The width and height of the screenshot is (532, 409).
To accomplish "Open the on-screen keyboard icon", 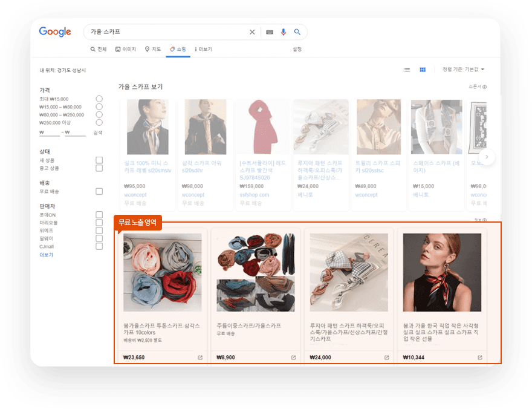I will point(269,32).
